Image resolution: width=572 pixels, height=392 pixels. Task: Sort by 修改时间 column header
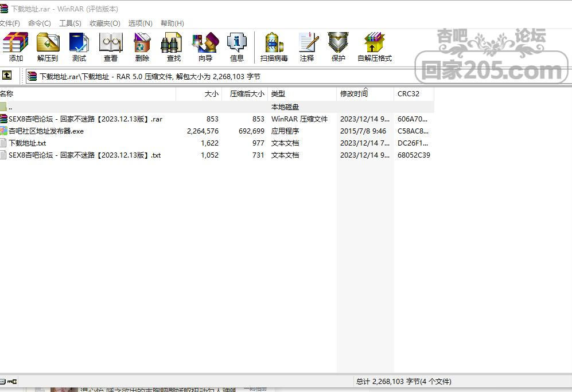(x=365, y=94)
